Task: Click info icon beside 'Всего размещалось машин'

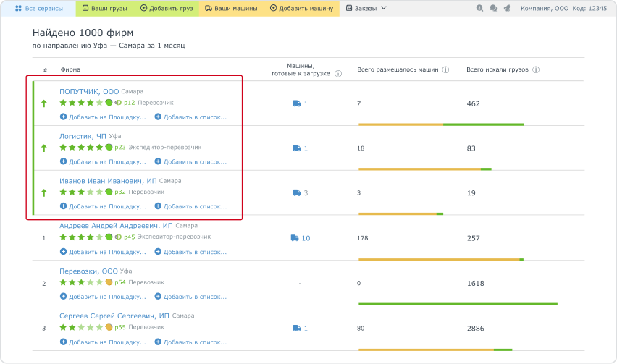Action: (445, 70)
